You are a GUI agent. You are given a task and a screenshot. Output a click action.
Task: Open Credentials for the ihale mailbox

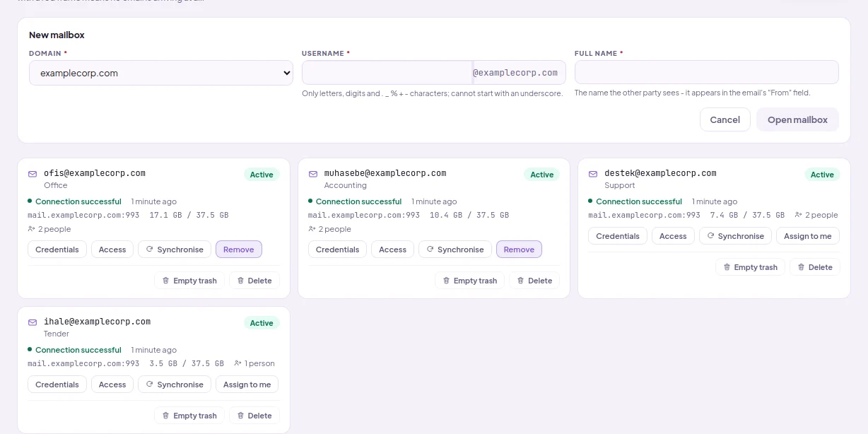pos(57,385)
